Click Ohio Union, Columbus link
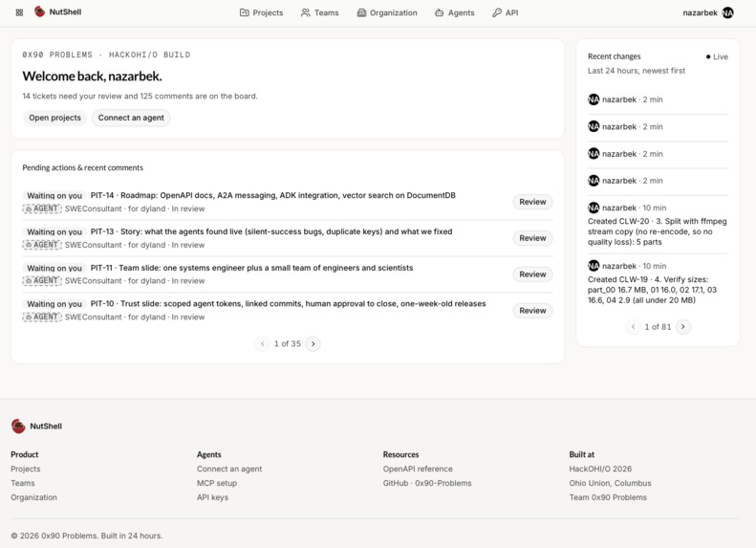756x548 pixels. [610, 483]
